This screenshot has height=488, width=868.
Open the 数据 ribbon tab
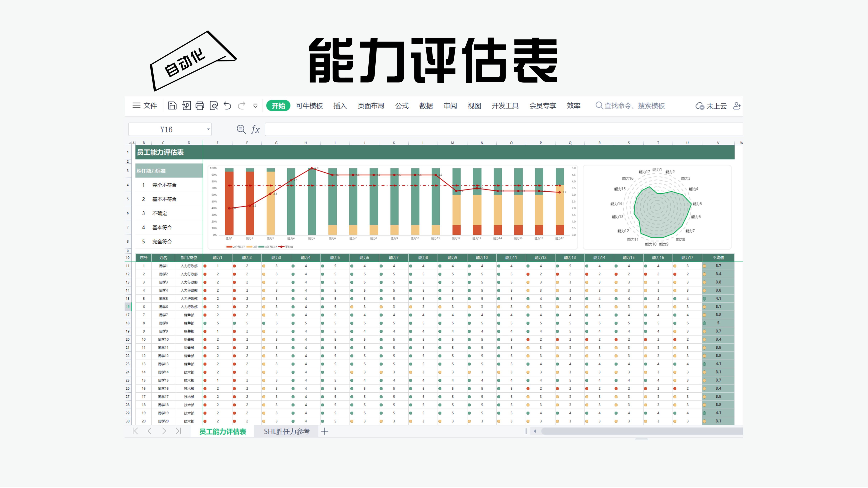pyautogui.click(x=426, y=106)
